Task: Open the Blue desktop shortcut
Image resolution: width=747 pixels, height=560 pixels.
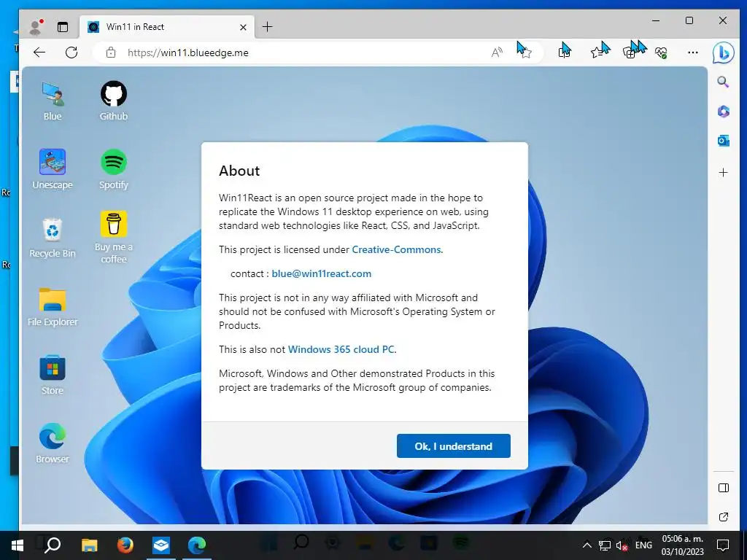Action: [x=53, y=101]
